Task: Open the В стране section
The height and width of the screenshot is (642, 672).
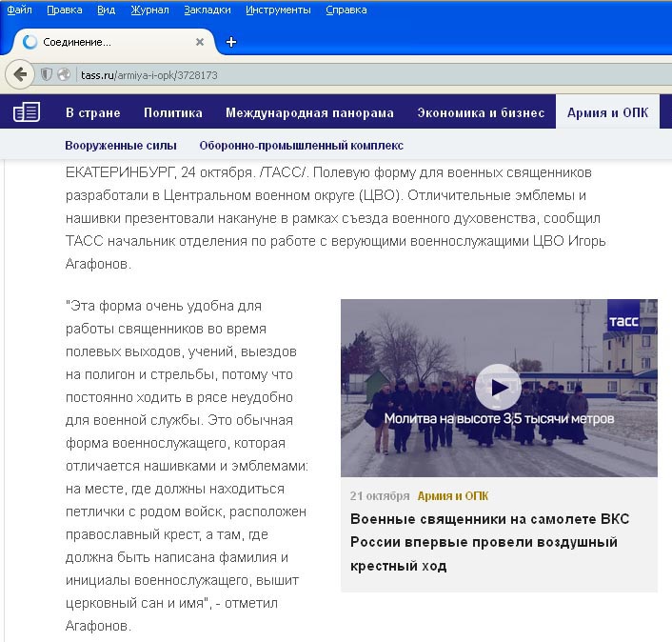Action: click(93, 112)
